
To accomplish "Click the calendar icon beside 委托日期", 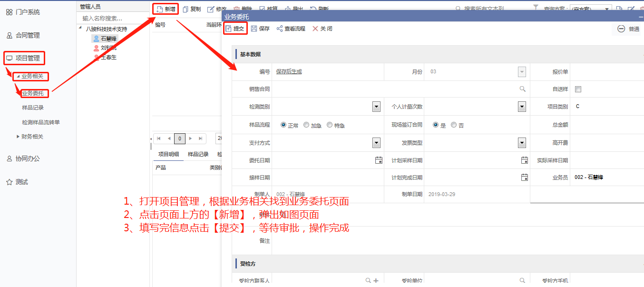I will point(379,160).
